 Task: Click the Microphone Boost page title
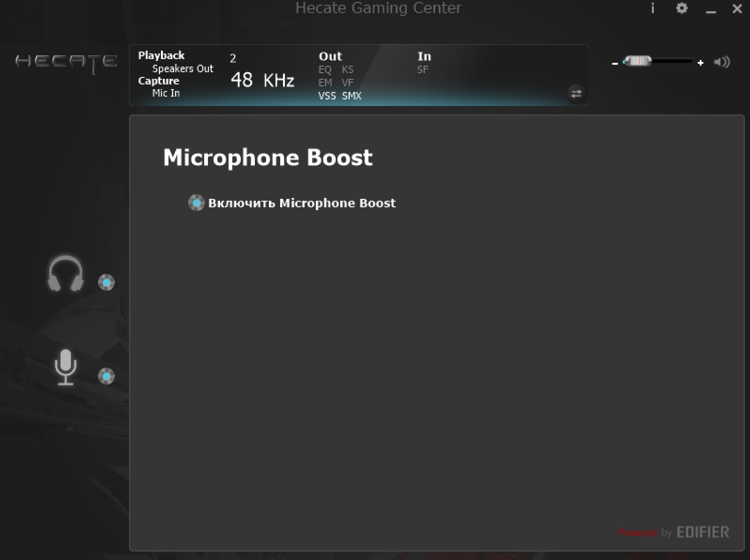point(268,158)
